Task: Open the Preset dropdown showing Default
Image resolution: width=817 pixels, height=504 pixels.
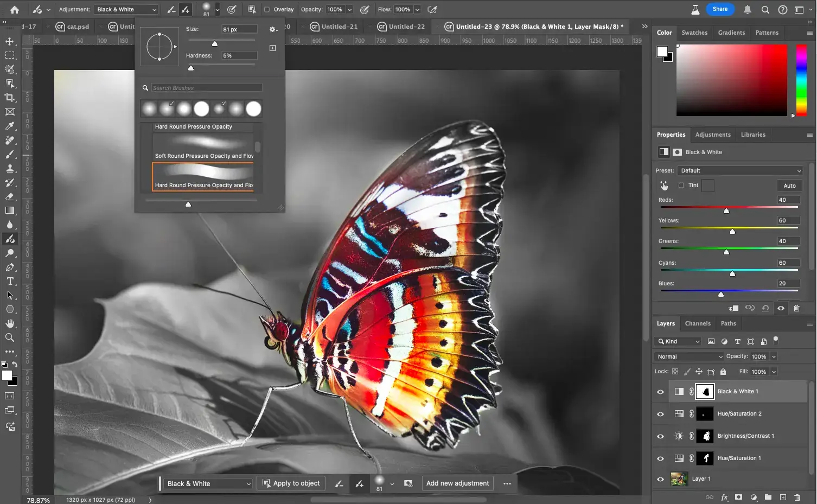Action: pos(739,170)
